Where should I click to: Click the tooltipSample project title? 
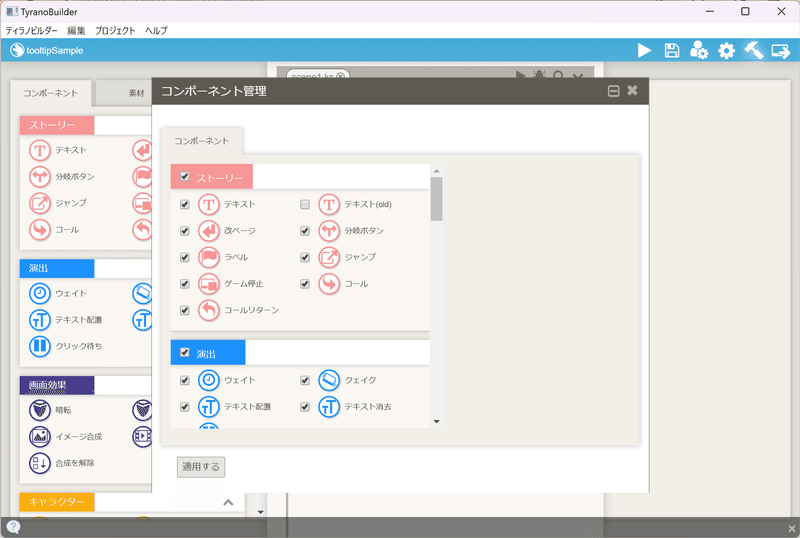pos(55,51)
